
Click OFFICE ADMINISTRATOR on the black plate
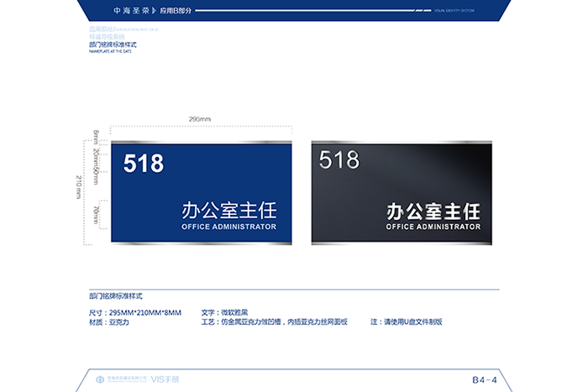[x=433, y=227]
